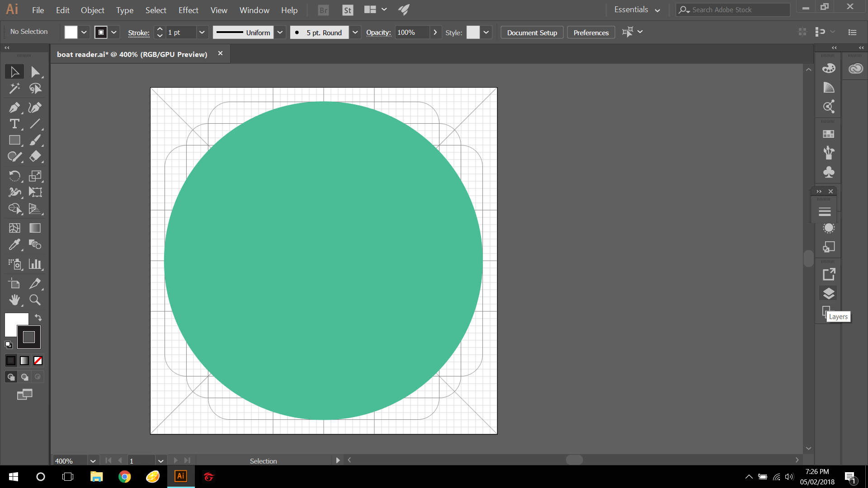Swap fill and stroke colors
868x488 pixels.
pos(38,318)
